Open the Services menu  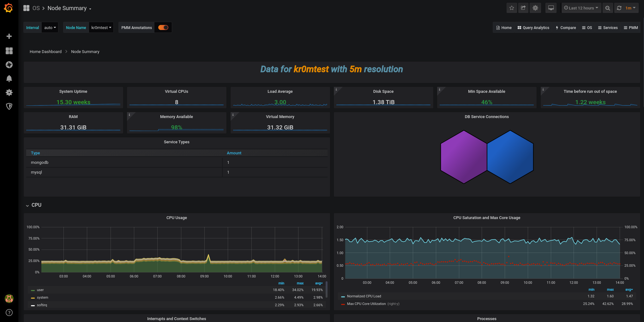(x=608, y=28)
